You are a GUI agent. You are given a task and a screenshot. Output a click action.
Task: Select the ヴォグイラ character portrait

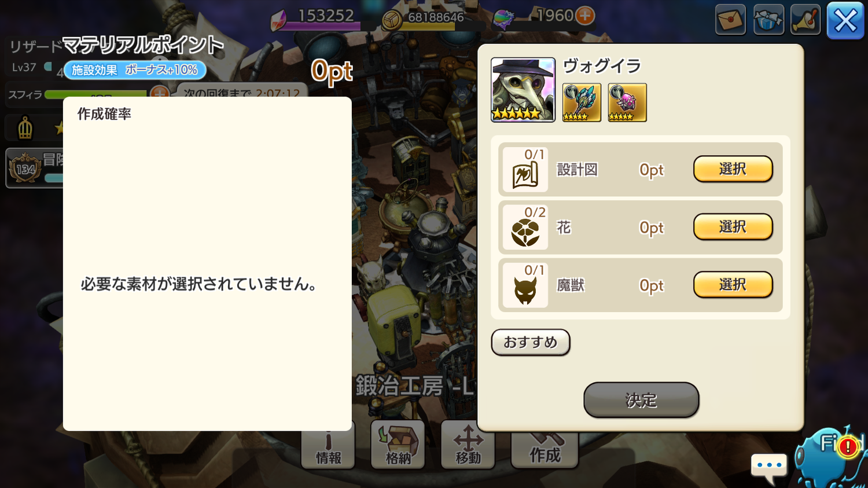(523, 90)
